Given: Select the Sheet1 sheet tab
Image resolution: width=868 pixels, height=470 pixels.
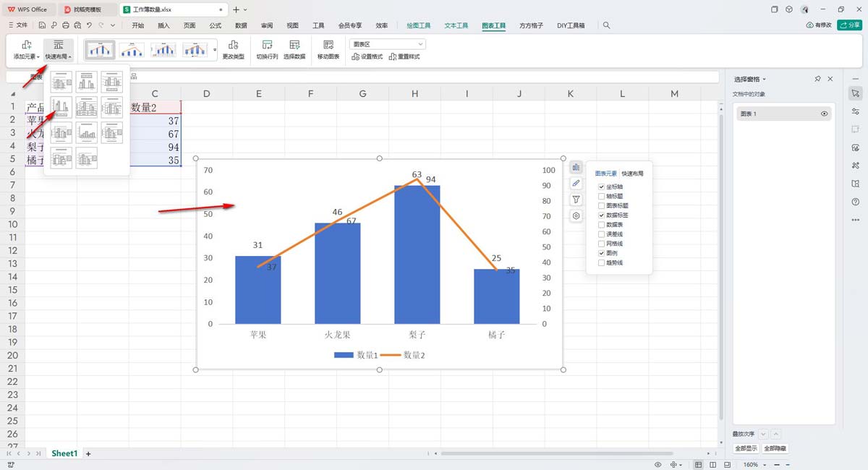Looking at the screenshot, I should (x=64, y=453).
